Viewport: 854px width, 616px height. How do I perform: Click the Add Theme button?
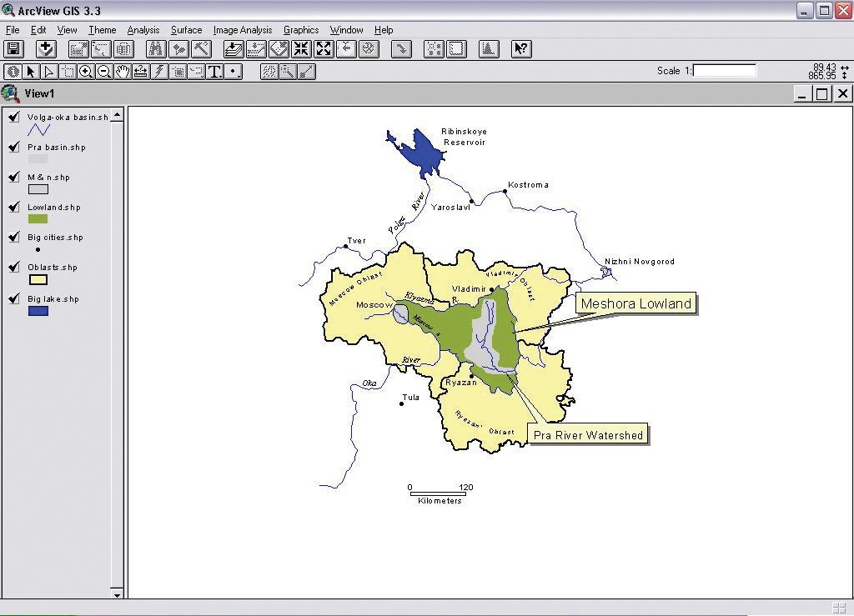click(47, 49)
